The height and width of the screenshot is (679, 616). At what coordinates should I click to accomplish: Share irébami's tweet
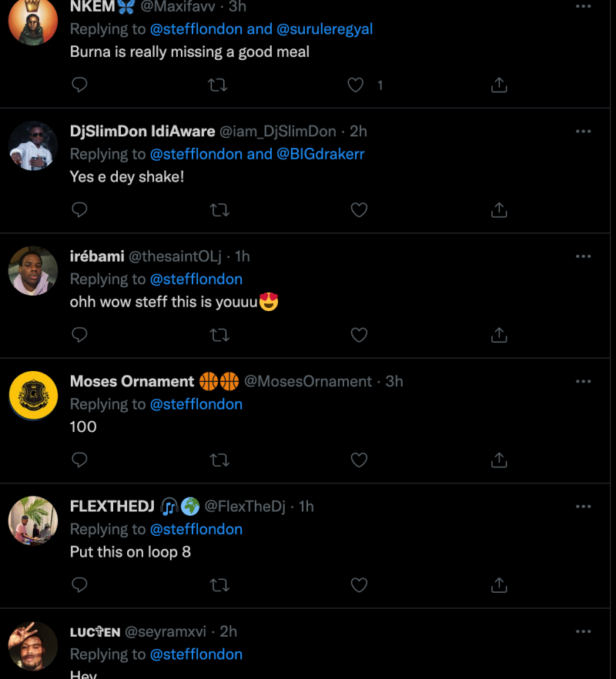pyautogui.click(x=499, y=335)
